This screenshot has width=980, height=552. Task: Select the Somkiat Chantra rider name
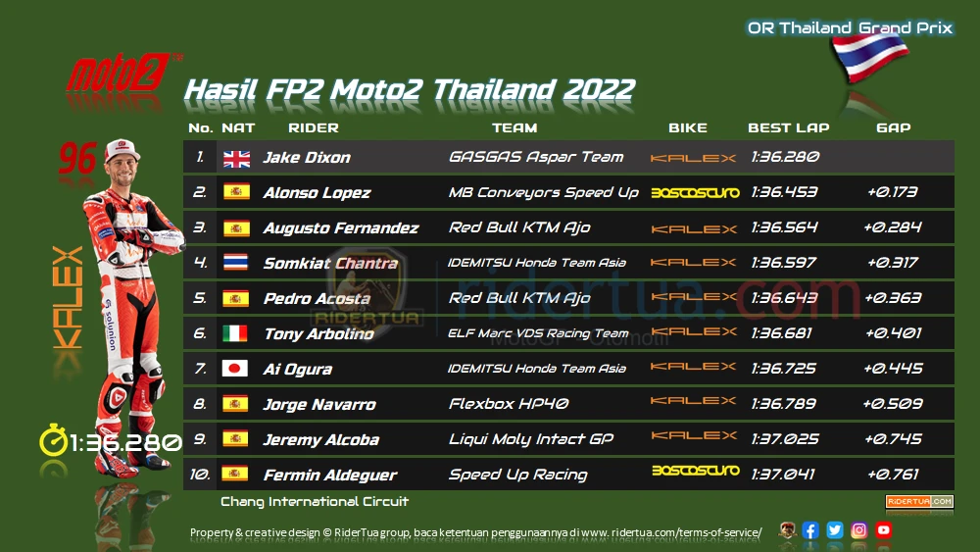pos(330,263)
